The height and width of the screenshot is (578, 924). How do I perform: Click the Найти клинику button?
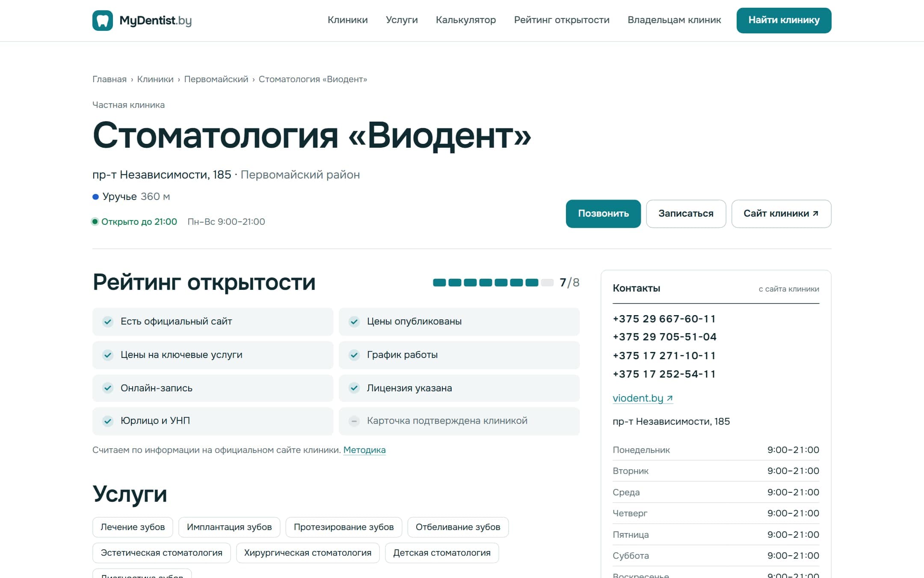pyautogui.click(x=784, y=20)
